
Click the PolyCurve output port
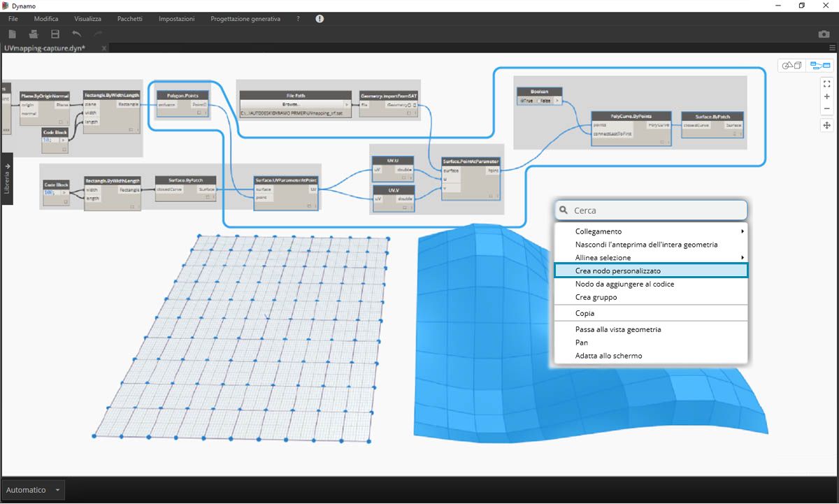point(659,125)
